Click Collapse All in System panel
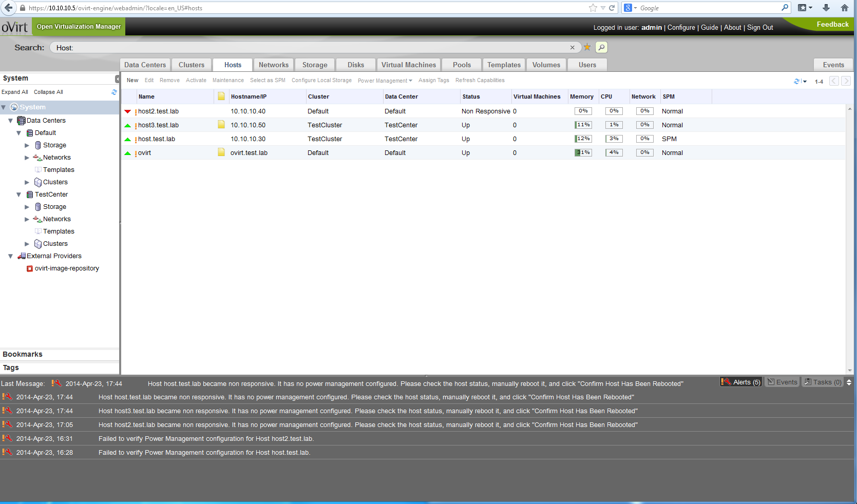The width and height of the screenshot is (857, 504). [x=48, y=92]
